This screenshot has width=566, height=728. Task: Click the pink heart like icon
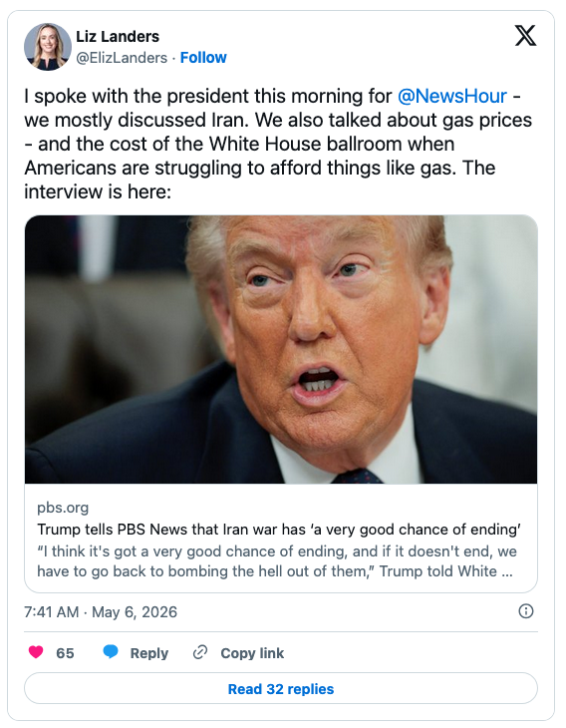(x=36, y=652)
